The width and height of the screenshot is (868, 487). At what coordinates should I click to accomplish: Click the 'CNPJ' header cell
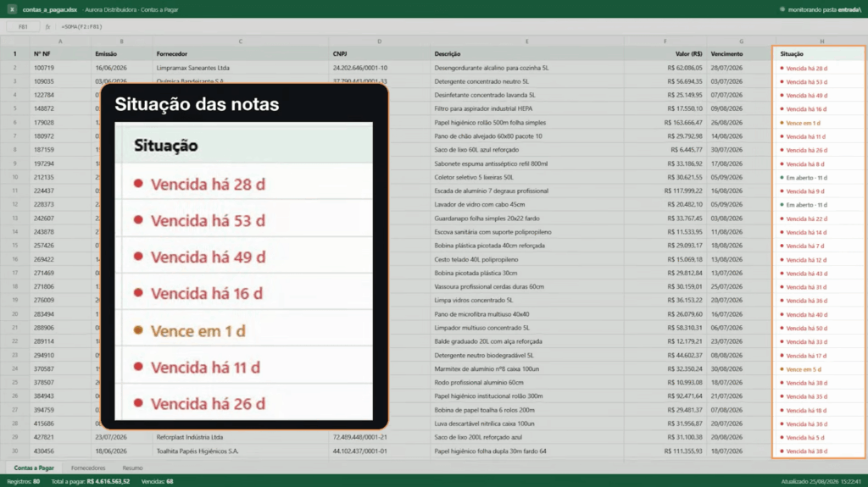[x=379, y=53]
